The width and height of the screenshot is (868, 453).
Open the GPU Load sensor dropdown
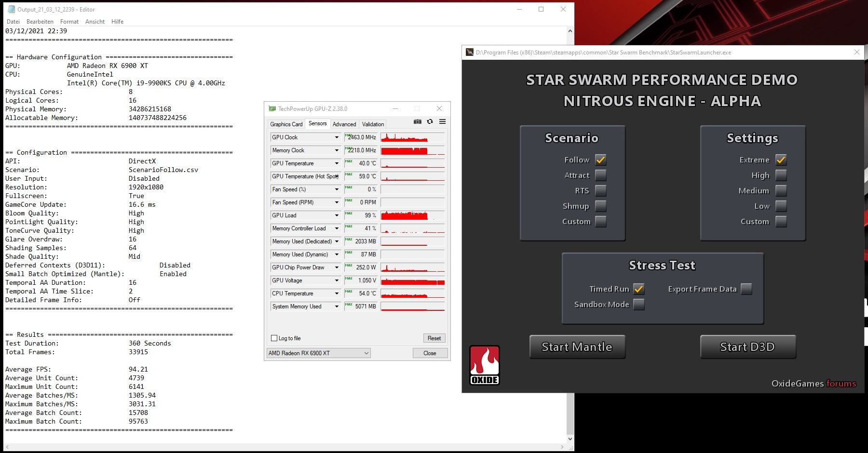[x=337, y=215]
